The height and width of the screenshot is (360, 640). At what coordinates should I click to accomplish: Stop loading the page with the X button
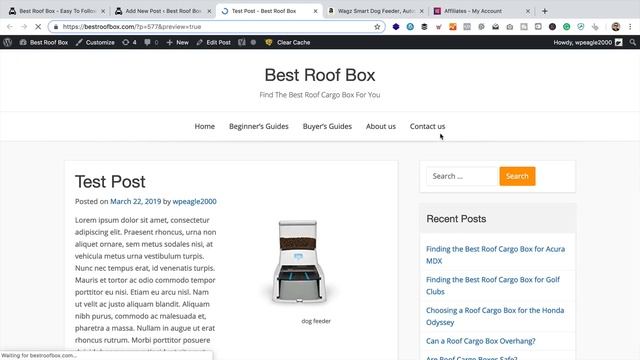(x=38, y=27)
